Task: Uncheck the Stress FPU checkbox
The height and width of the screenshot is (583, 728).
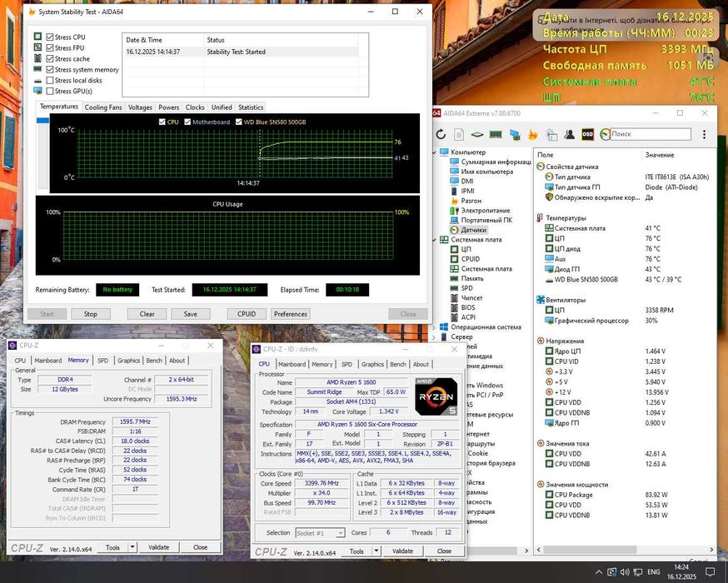Action: pos(50,47)
